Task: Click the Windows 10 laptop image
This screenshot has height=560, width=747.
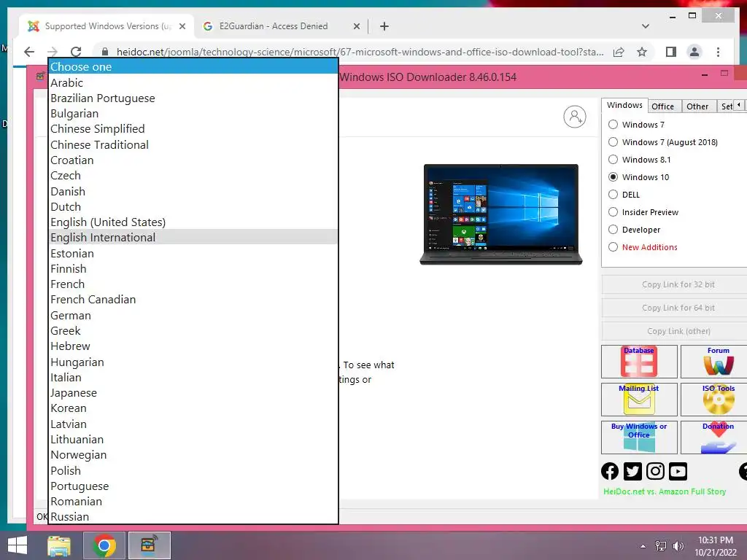Action: pos(500,214)
